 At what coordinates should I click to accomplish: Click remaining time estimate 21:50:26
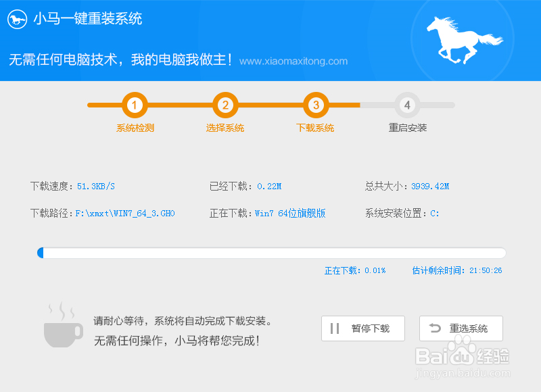[486, 270]
